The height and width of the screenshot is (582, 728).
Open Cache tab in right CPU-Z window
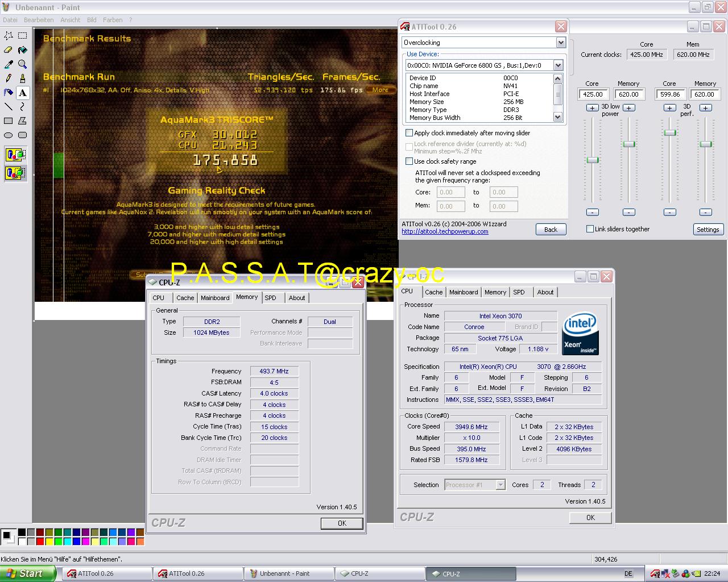pyautogui.click(x=433, y=292)
